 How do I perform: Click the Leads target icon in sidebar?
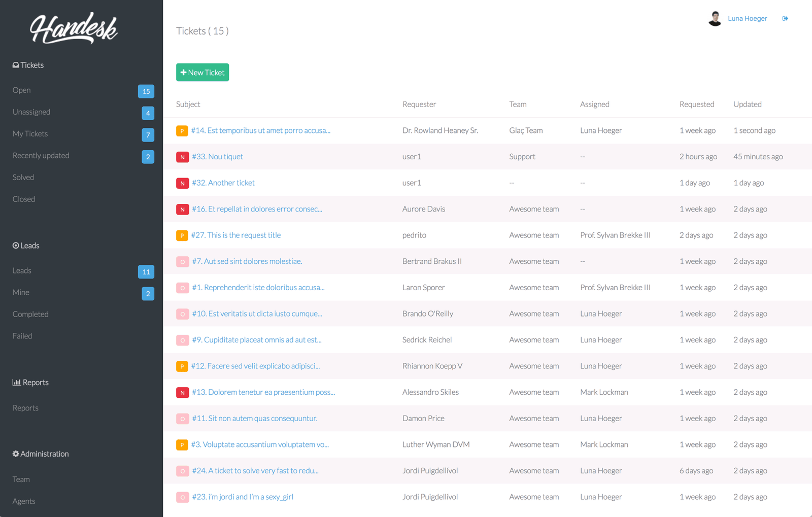(x=16, y=245)
